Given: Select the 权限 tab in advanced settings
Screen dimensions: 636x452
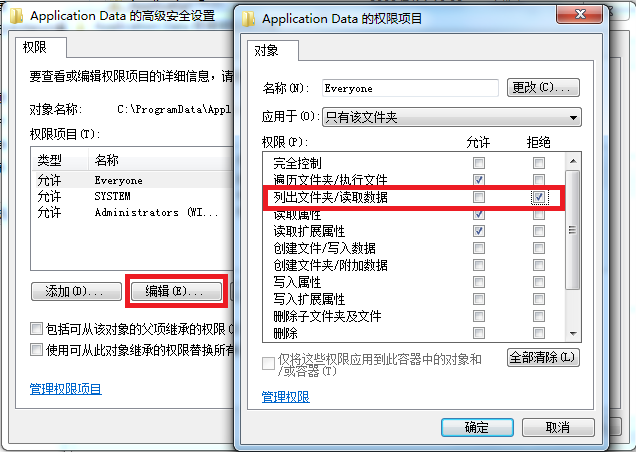Looking at the screenshot, I should (35, 48).
